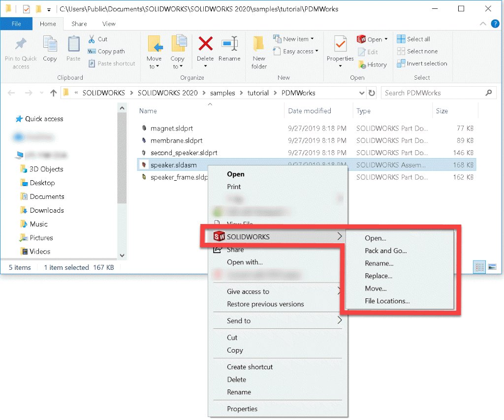The image size is (504, 420).
Task: Choose Pack and Go... from SOLIDWORKS submenu
Action: [386, 251]
